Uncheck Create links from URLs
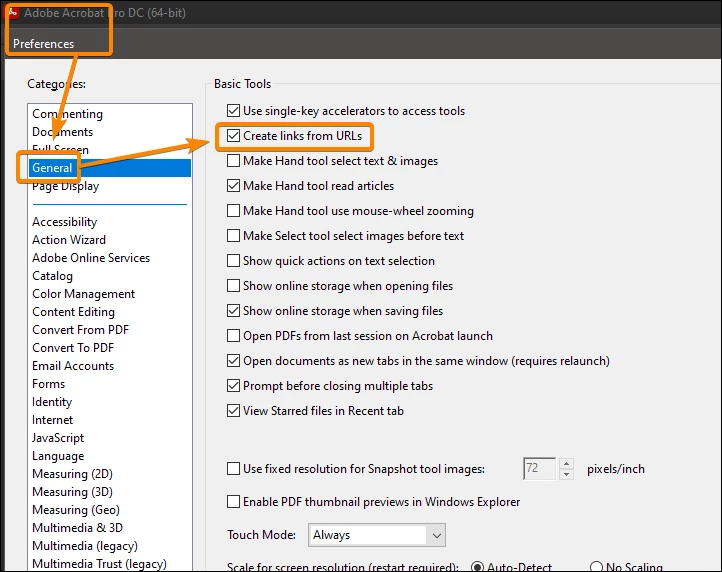The width and height of the screenshot is (722, 572). [233, 135]
